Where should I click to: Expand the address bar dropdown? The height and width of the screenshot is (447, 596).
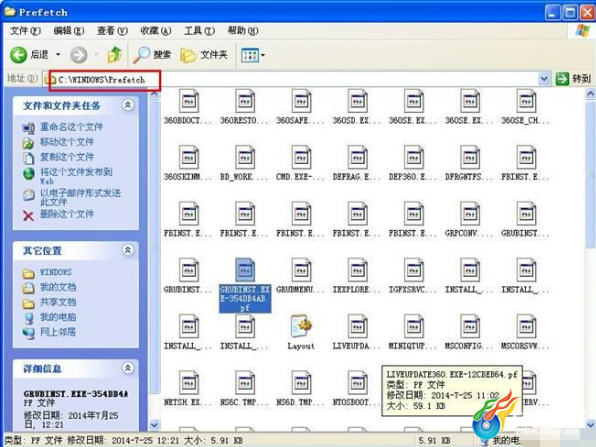(544, 79)
